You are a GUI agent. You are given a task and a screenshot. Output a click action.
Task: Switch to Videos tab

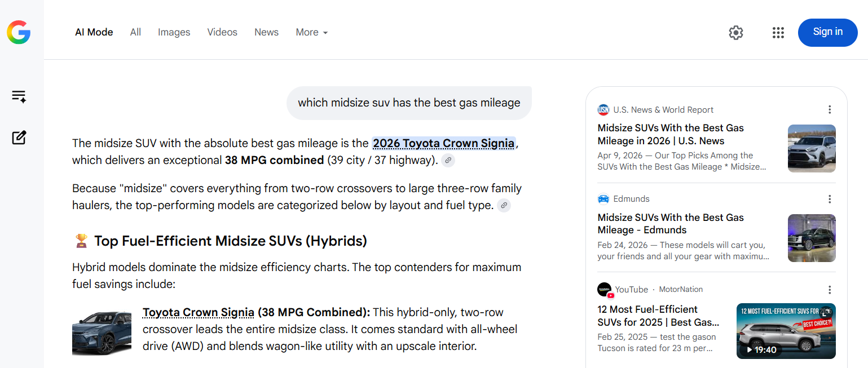pyautogui.click(x=222, y=32)
